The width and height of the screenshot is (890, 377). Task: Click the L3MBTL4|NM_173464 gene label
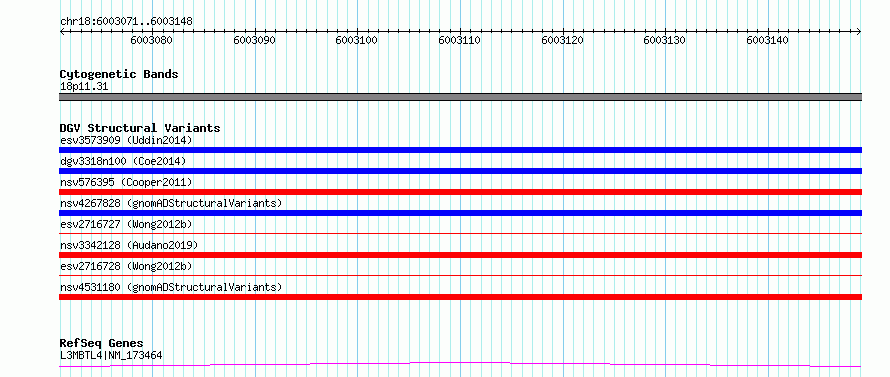coord(111,356)
